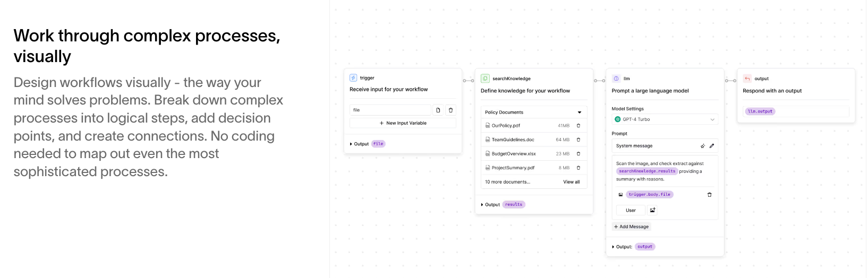
Task: Click the document icon beside OurPolicy.pdf
Action: (488, 126)
